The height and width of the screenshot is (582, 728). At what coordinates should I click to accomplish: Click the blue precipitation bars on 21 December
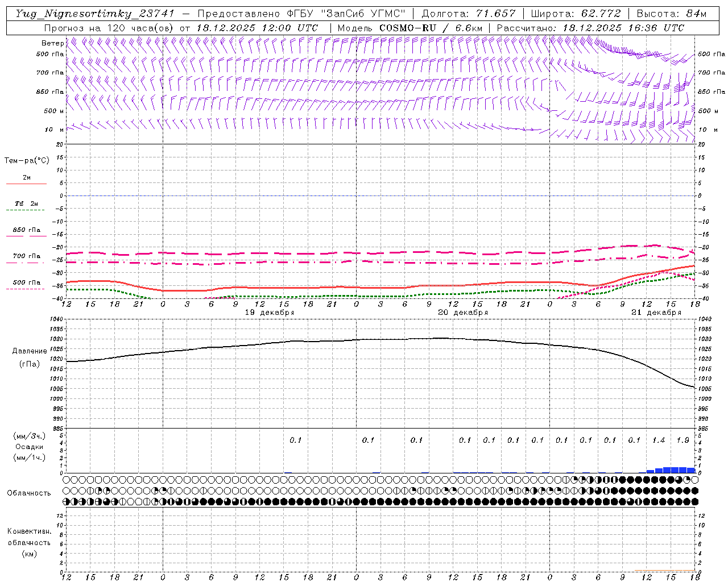point(671,470)
